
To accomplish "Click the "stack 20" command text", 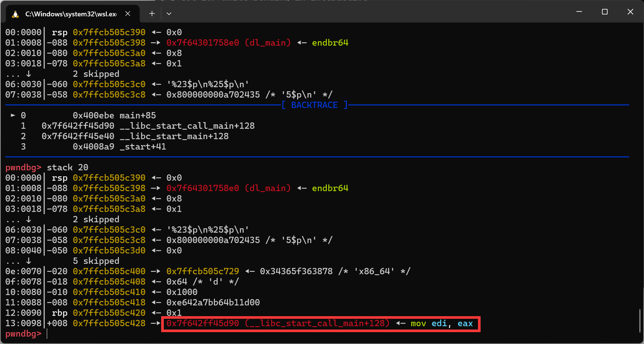I will click(67, 167).
